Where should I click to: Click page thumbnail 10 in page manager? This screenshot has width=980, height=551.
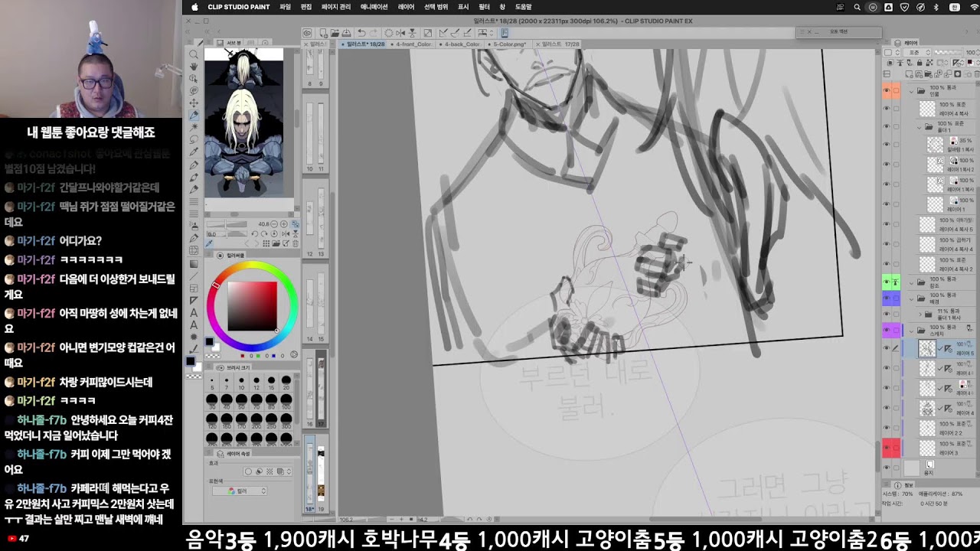point(310,132)
